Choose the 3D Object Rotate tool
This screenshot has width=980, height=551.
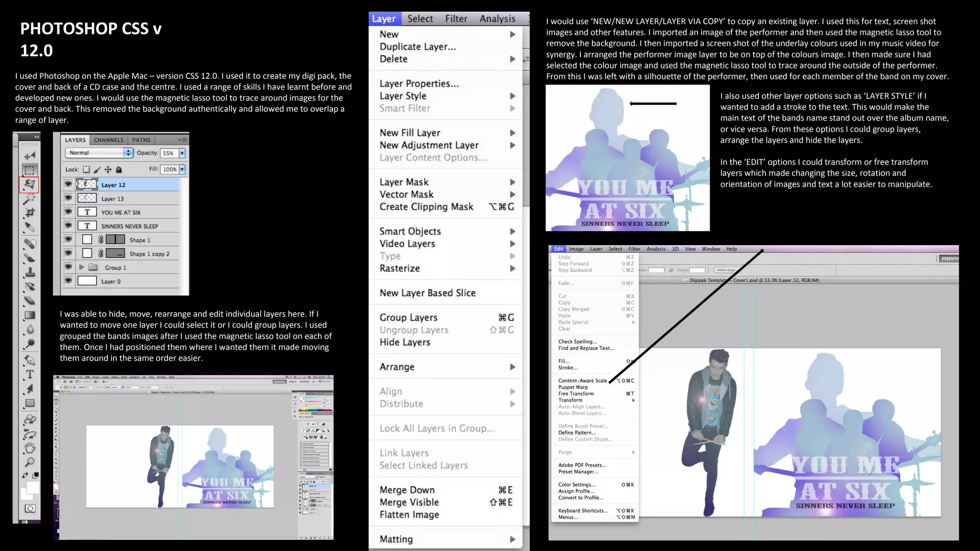[x=30, y=420]
